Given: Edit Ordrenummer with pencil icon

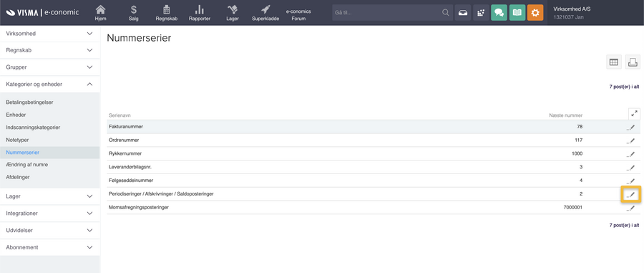Looking at the screenshot, I should click(631, 140).
